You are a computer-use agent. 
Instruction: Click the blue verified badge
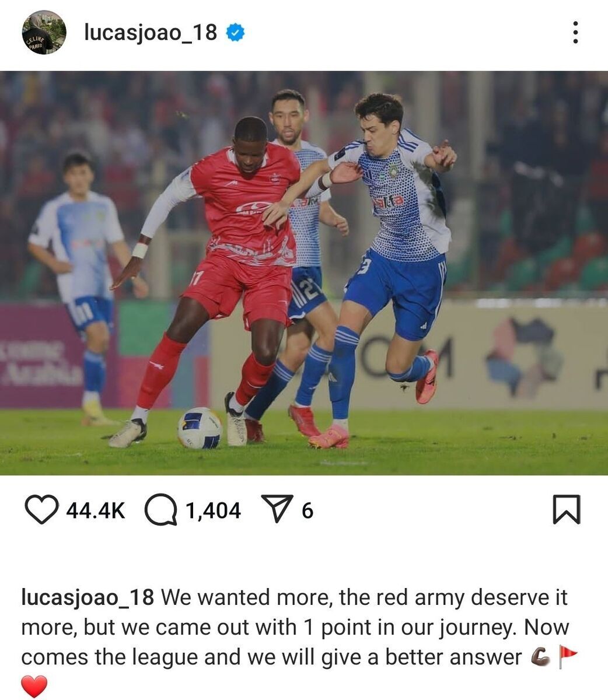235,33
